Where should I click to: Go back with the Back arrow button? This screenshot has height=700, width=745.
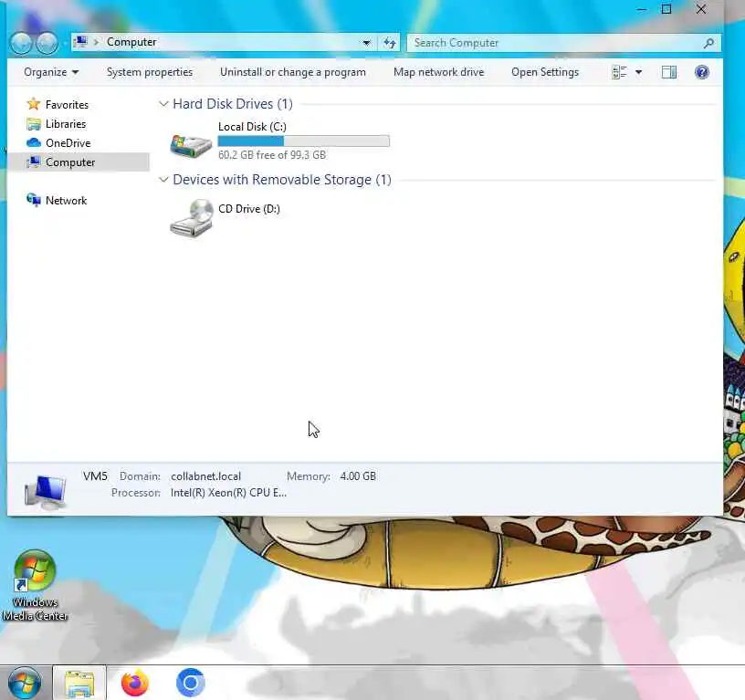21,43
